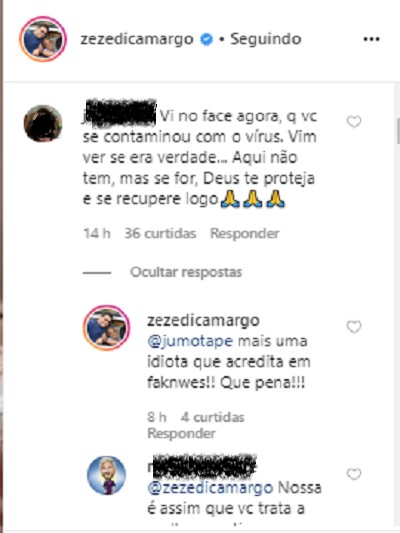View the 4 curtidas on the reply
Viewport: 400px width, 533px height.
point(212,417)
